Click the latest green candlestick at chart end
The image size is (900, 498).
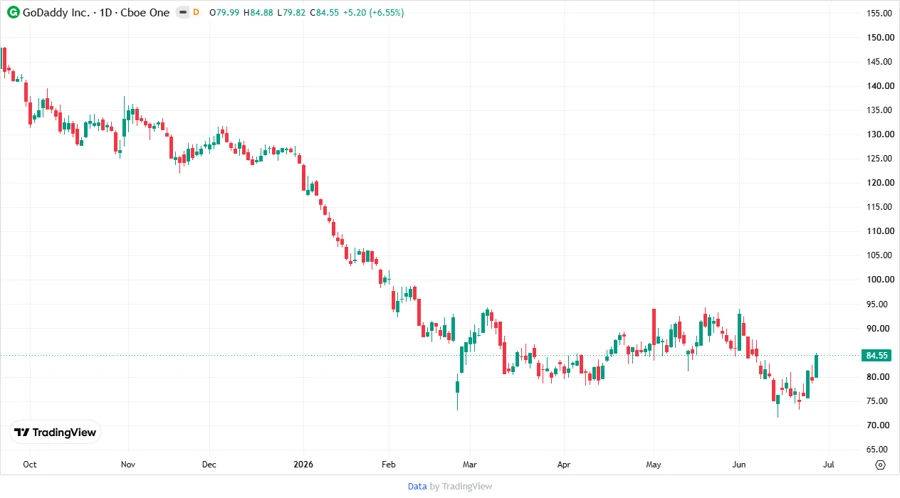816,366
